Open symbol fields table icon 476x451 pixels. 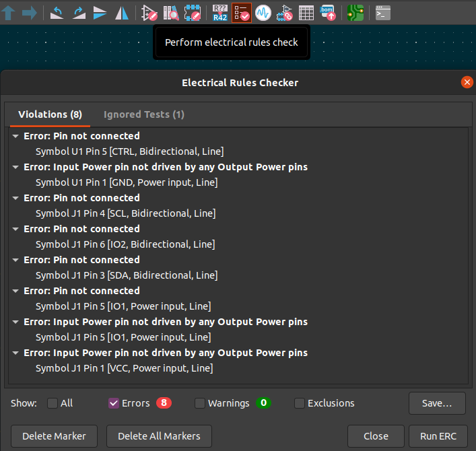click(306, 13)
